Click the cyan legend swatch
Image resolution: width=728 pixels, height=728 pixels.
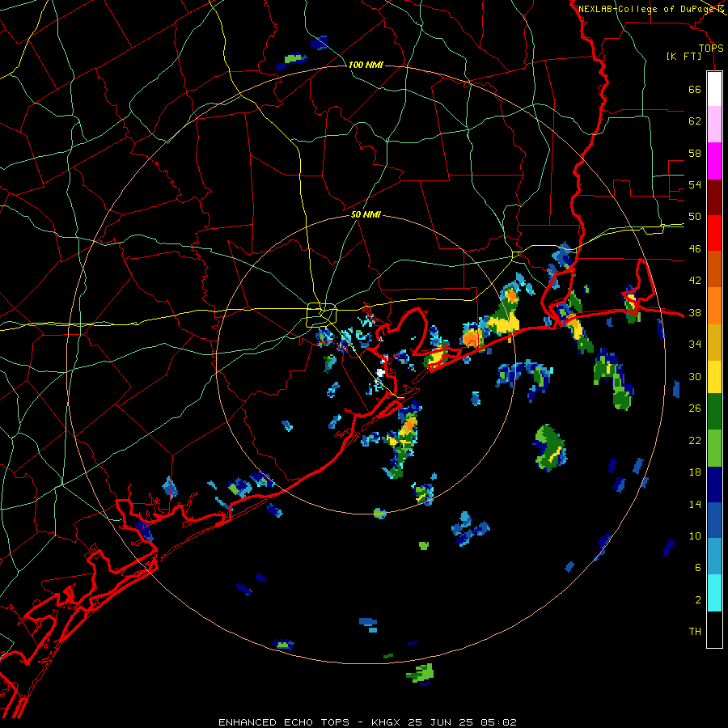(x=714, y=593)
